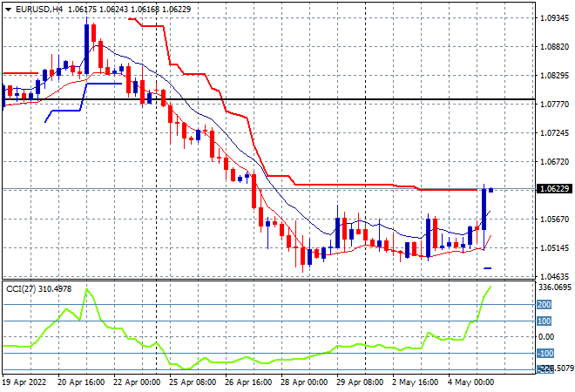Click the small triangle before EURUSD,H4
575x392 pixels.
click(8, 10)
